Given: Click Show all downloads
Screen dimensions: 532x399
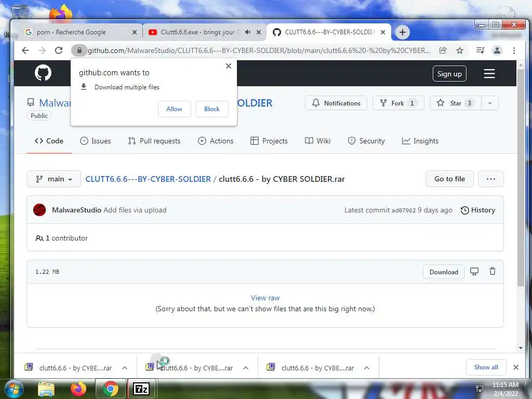Looking at the screenshot, I should point(486,367).
